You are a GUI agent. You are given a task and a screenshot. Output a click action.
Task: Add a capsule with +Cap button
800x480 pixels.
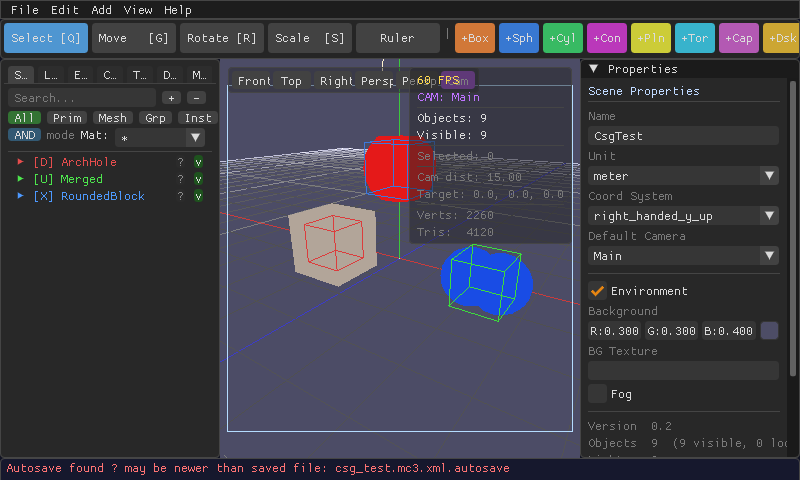(x=739, y=38)
